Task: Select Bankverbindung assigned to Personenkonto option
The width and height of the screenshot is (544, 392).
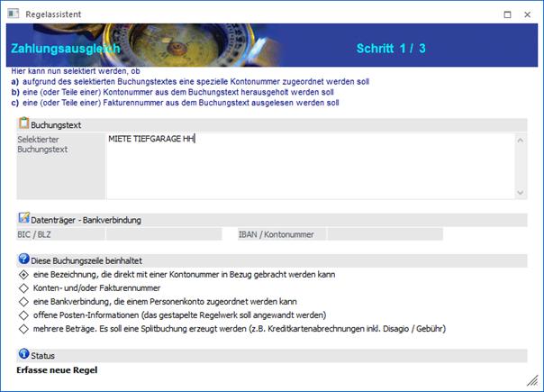Action: (23, 301)
